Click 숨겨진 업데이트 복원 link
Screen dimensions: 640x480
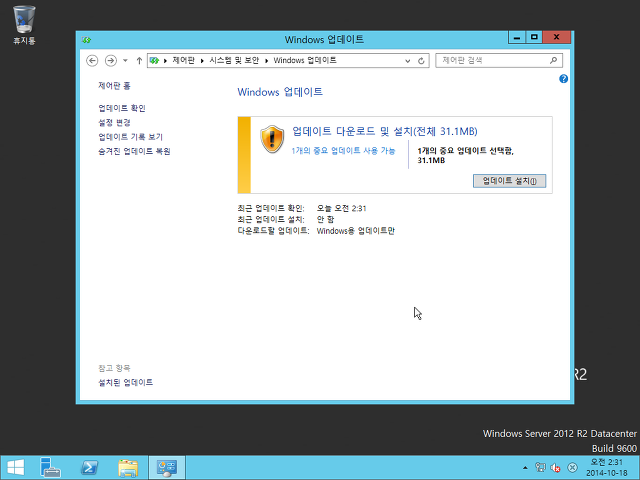coord(134,151)
